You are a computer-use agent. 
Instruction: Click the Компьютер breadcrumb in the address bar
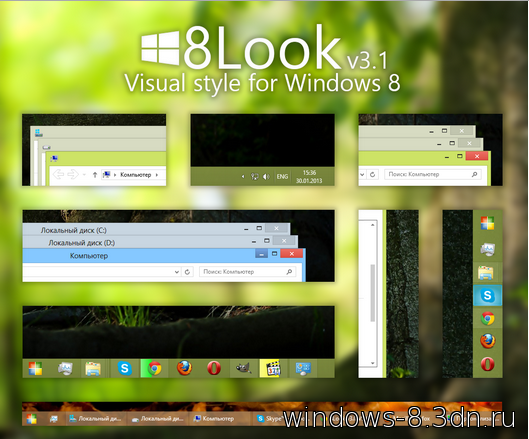coord(136,175)
